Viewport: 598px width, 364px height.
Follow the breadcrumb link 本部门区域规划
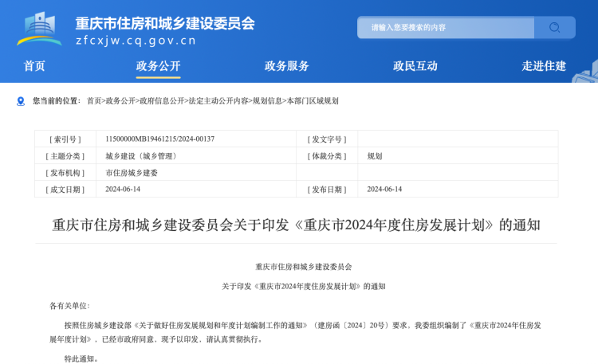pos(313,101)
